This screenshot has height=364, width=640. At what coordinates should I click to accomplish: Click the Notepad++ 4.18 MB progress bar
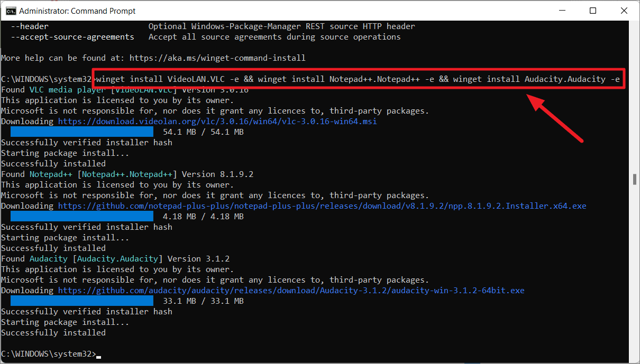coord(82,217)
